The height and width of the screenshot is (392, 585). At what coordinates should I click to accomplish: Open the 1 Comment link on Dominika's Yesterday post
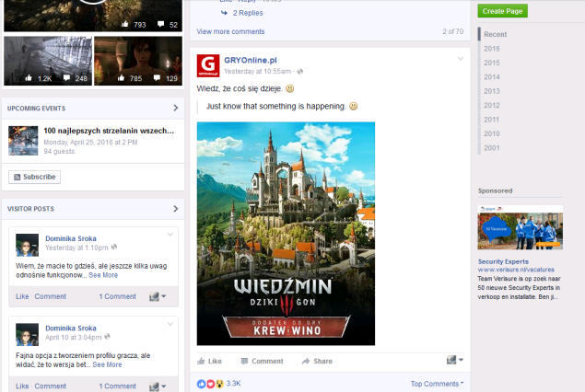coord(117,296)
